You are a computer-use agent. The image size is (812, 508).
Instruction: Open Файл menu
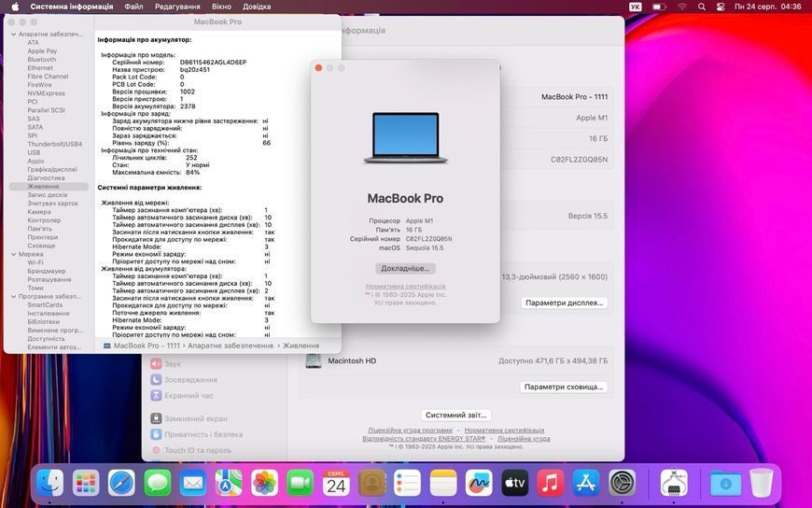133,7
